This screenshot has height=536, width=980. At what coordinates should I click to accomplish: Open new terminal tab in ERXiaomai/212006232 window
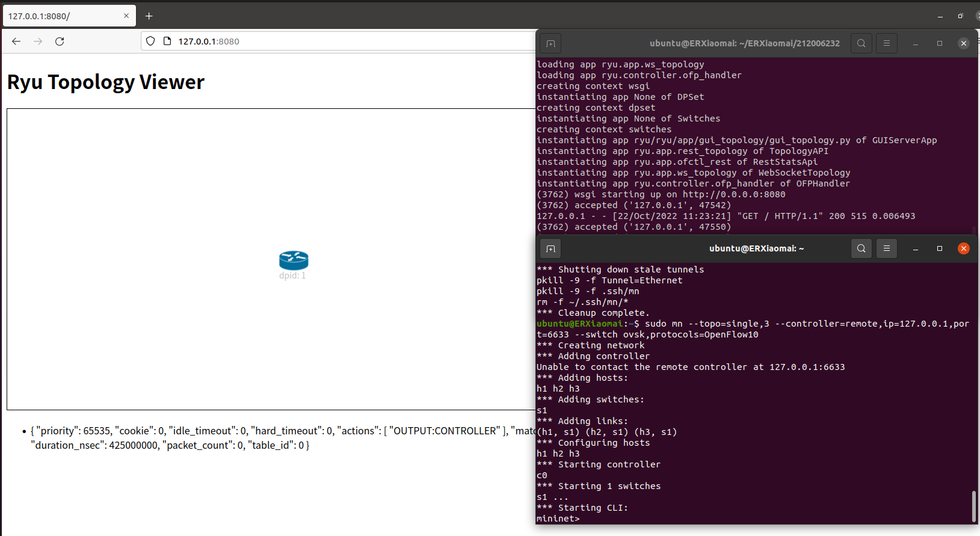point(550,43)
